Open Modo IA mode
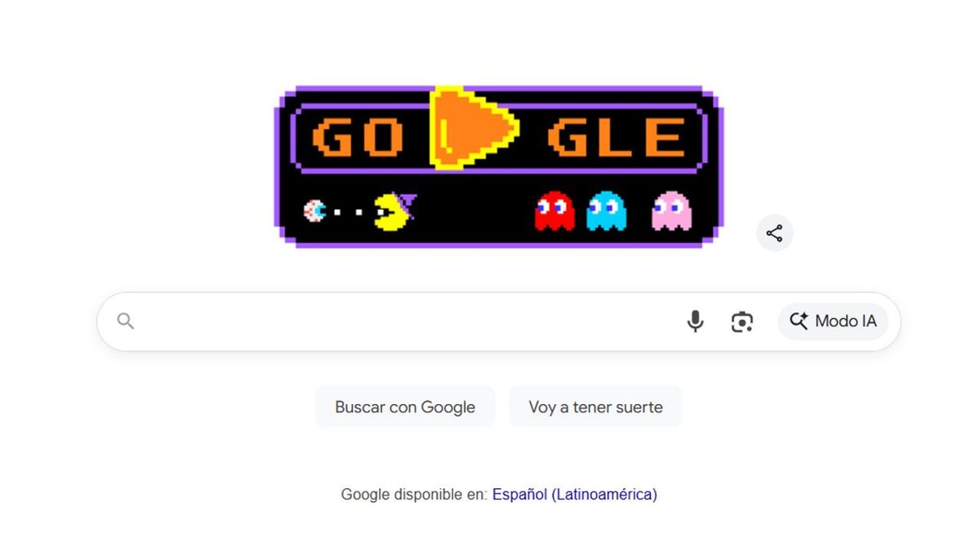The width and height of the screenshot is (980, 551). point(833,322)
